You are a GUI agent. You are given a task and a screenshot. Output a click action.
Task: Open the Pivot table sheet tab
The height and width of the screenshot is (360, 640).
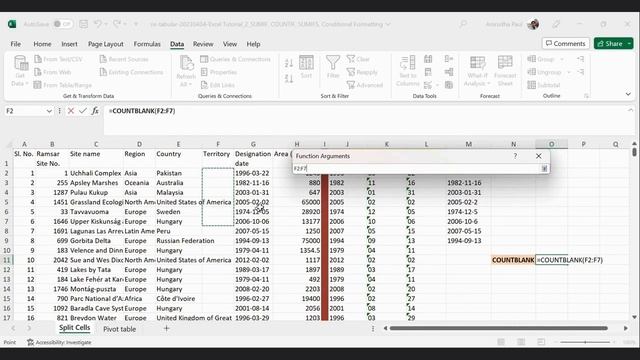click(120, 329)
